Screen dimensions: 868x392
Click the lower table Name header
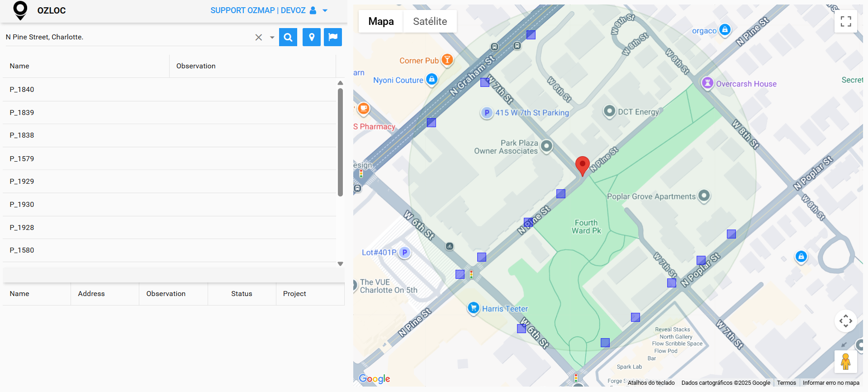[x=37, y=294]
